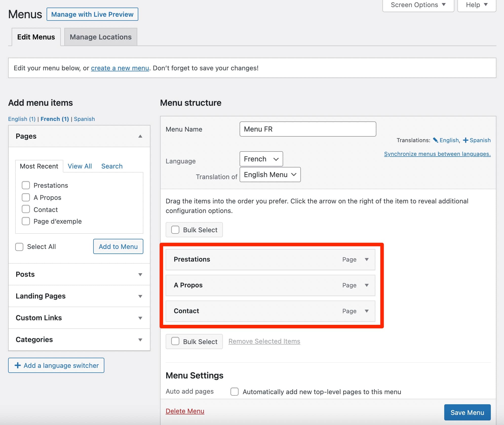Switch to Manage Locations tab

[101, 37]
